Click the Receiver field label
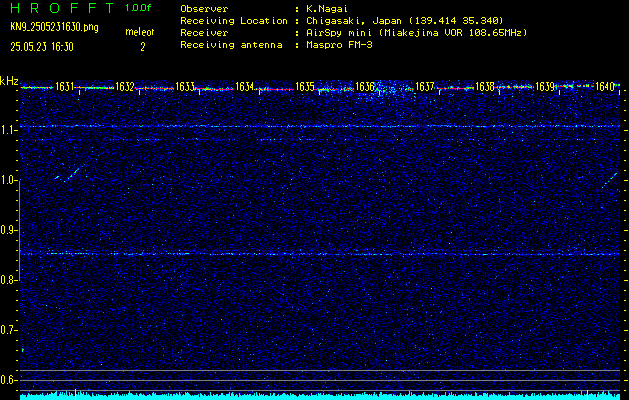Image resolution: width=629 pixels, height=400 pixels. [x=204, y=33]
